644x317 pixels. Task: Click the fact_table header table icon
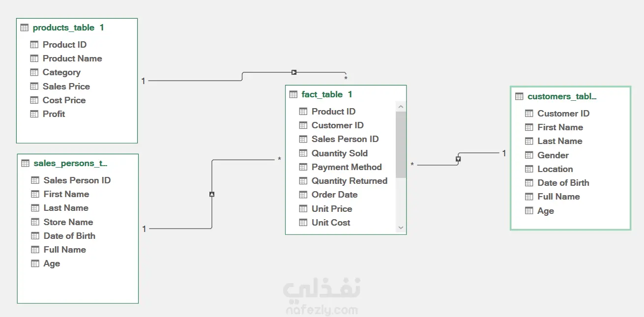[x=293, y=94]
